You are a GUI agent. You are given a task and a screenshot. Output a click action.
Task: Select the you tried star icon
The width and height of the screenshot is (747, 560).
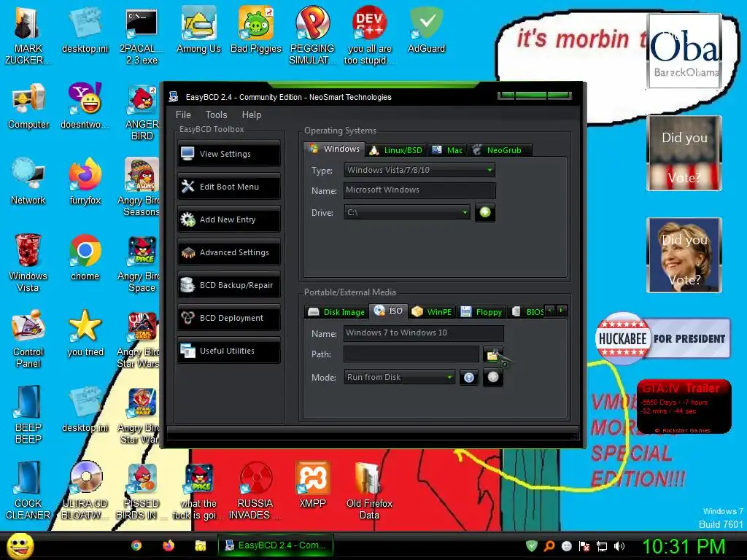pyautogui.click(x=85, y=332)
